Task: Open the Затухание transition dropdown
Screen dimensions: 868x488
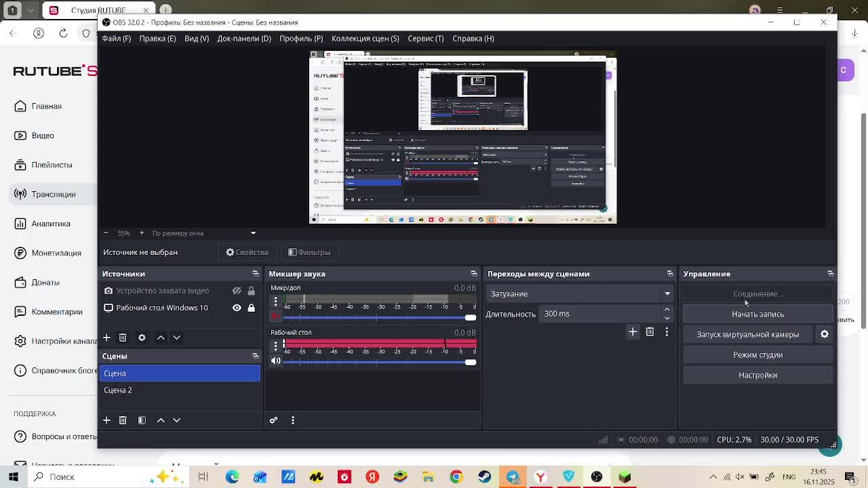Action: [x=580, y=293]
